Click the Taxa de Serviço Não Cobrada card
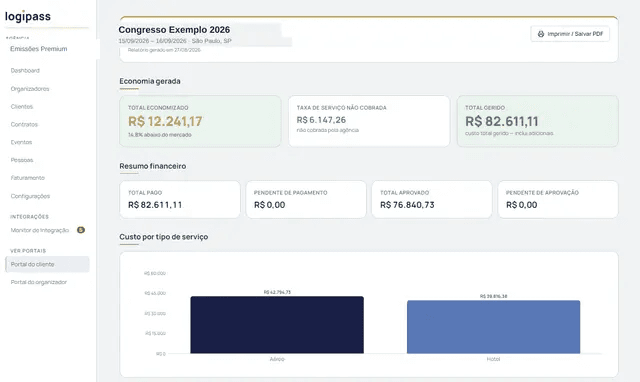Image resolution: width=640 pixels, height=382 pixels. [x=369, y=121]
